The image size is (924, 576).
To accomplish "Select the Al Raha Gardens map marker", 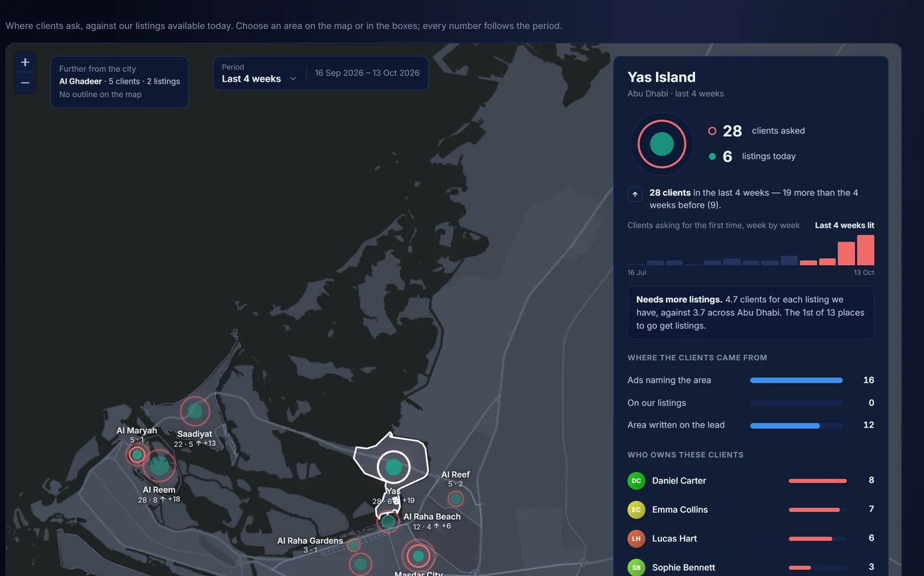I will 354,545.
